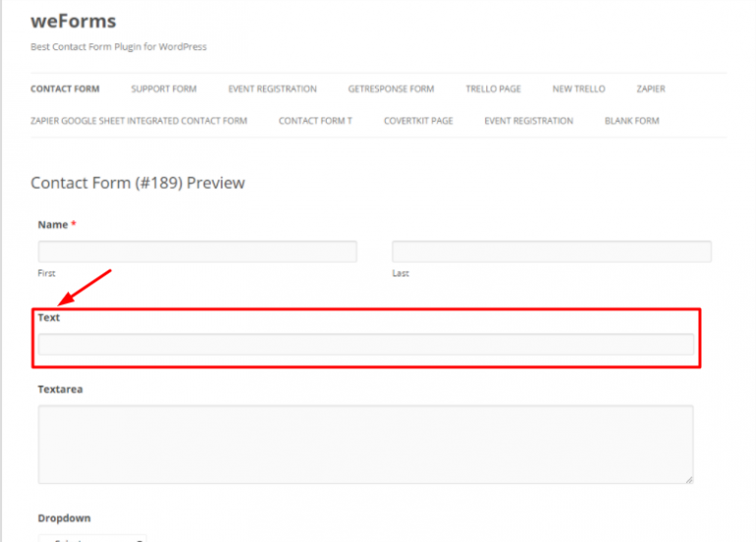Open the Trello Page menu link
Screen dimensions: 756x542
pos(493,90)
